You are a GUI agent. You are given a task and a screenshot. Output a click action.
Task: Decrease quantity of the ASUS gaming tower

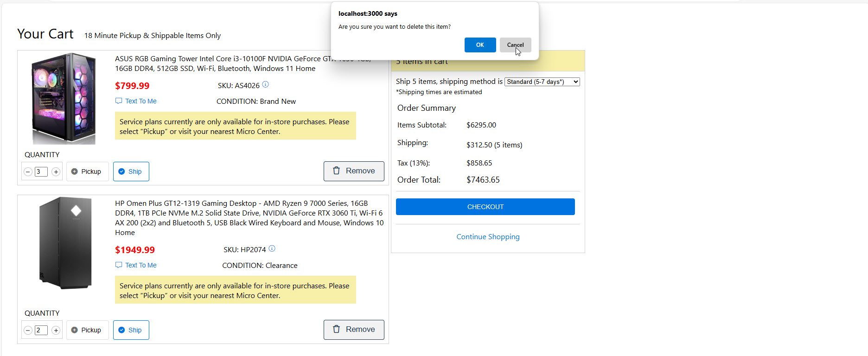coord(28,172)
